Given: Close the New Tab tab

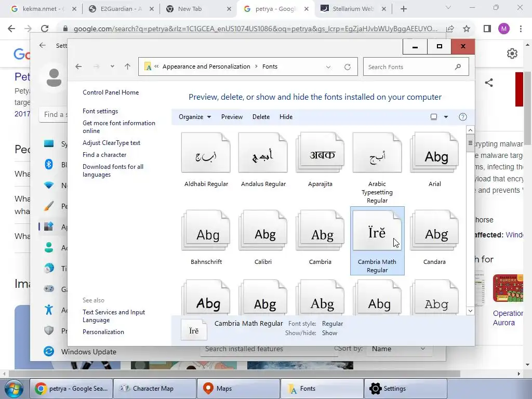Looking at the screenshot, I should point(229,9).
